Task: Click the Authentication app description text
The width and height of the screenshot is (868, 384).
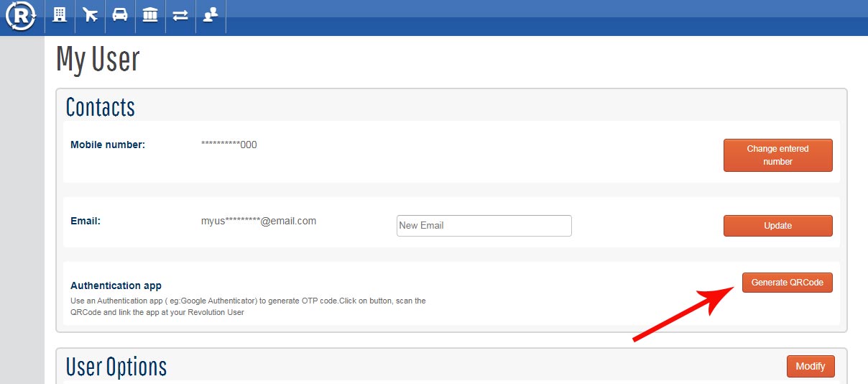Action: point(248,306)
